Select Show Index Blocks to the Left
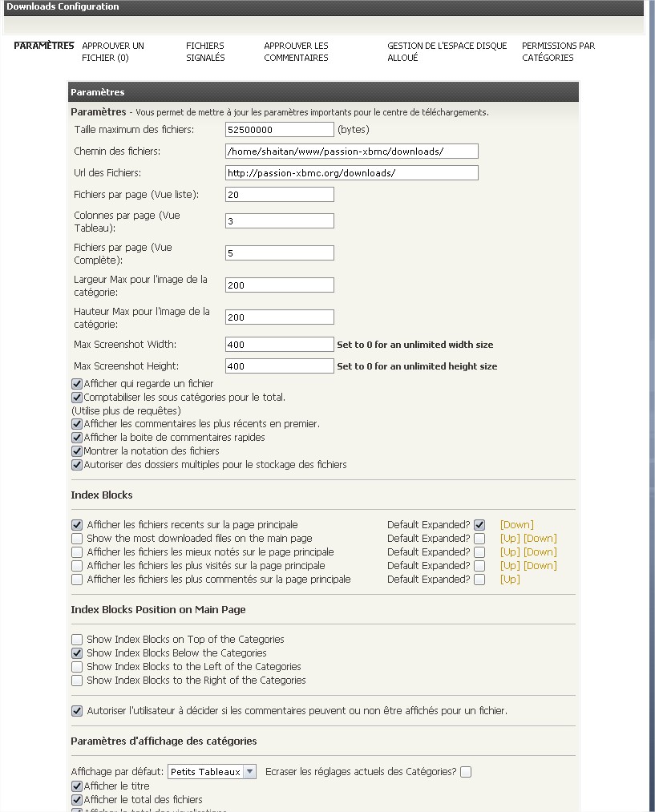The height and width of the screenshot is (812, 655). tap(77, 666)
